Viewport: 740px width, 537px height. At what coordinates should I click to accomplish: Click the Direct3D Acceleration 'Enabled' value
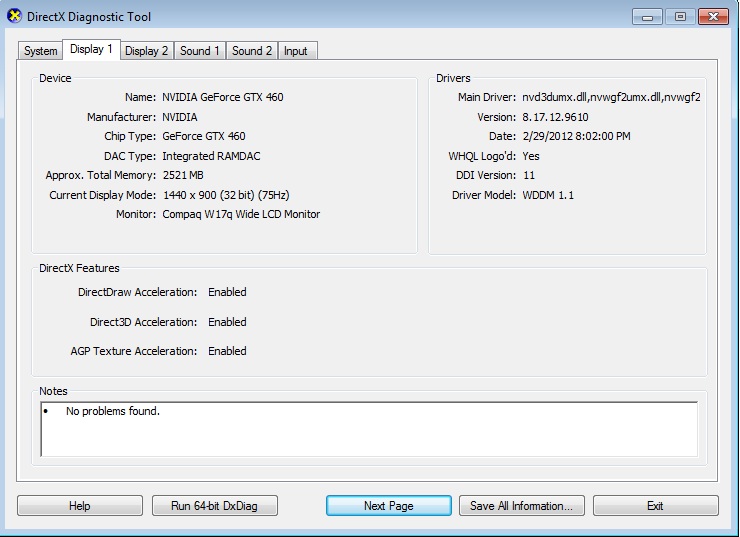click(227, 322)
